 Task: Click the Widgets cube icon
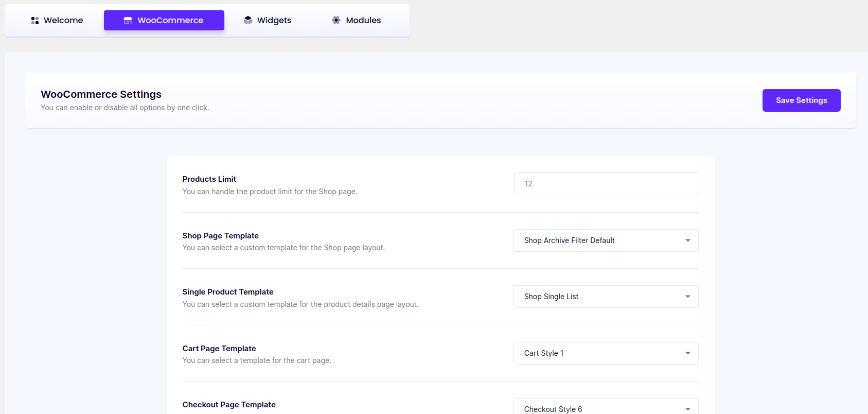248,20
